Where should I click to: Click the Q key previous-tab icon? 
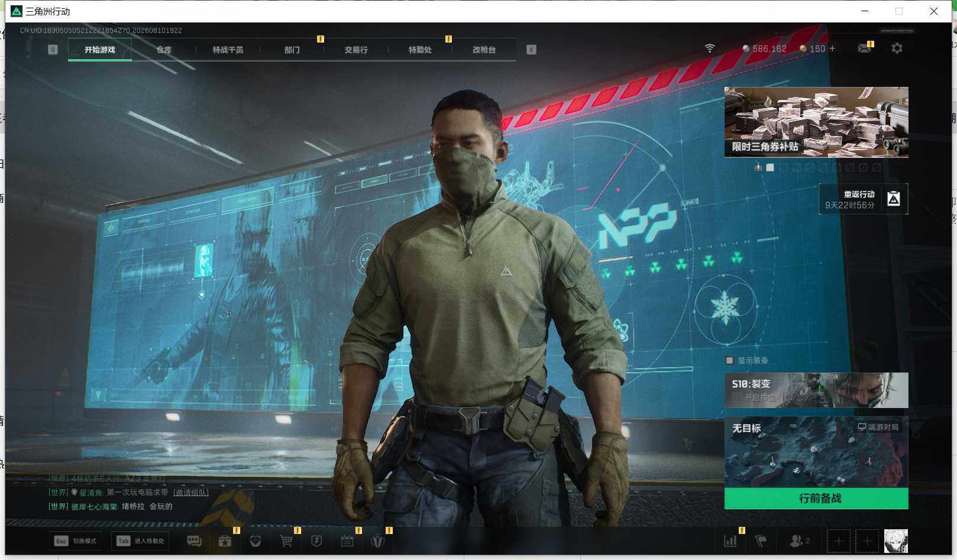click(x=53, y=50)
